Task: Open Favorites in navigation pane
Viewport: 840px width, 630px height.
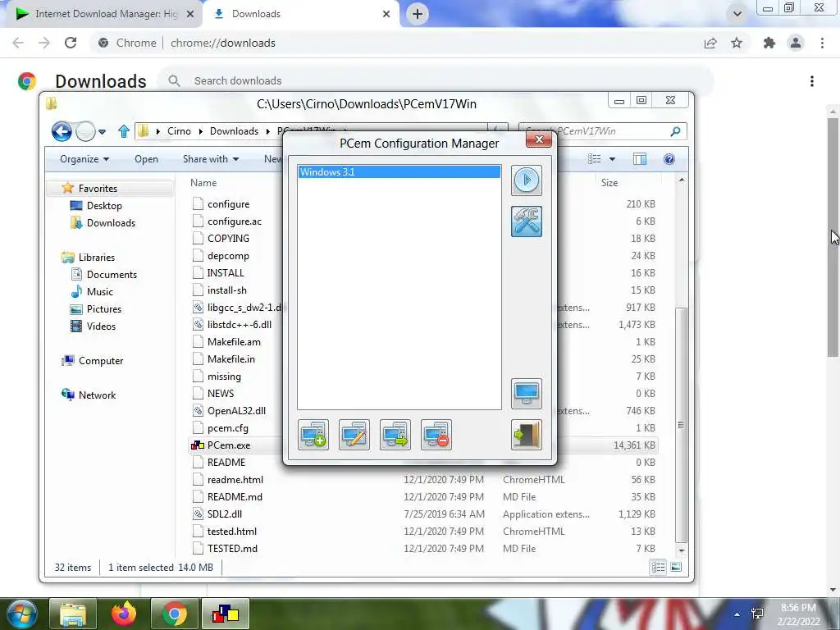Action: [x=98, y=189]
